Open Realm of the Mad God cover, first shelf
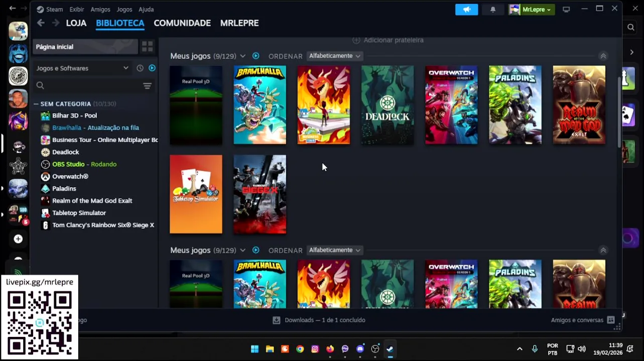Viewport: 644px width, 361px height. pos(579,105)
